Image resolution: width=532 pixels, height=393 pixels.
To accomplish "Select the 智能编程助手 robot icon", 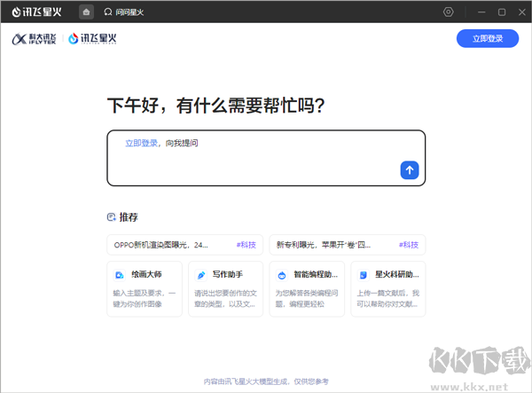I will click(x=282, y=275).
